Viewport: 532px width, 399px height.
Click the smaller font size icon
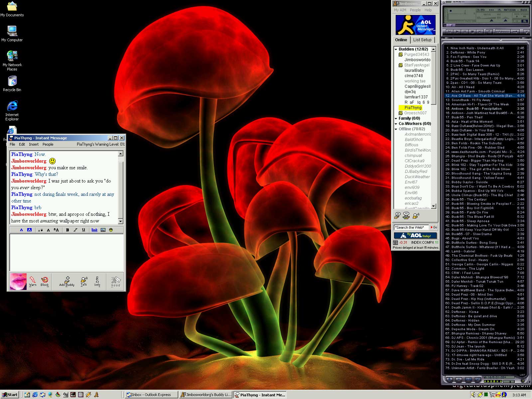(x=41, y=230)
